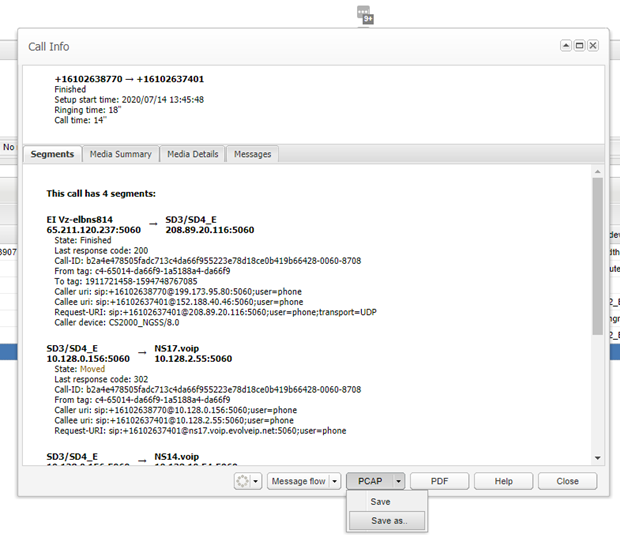Click the Close button in dialog footer
Viewport: 620px width, 554px height.
(567, 481)
